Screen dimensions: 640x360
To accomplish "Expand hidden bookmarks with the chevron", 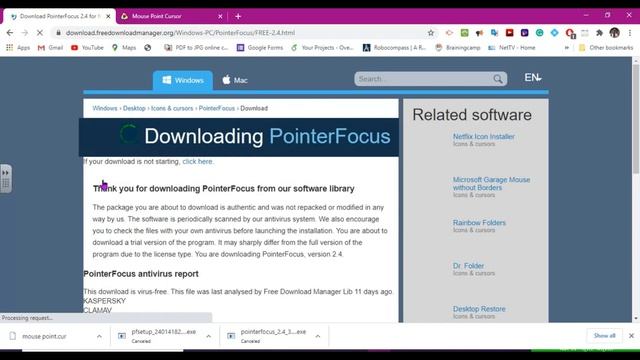I will pos(567,48).
